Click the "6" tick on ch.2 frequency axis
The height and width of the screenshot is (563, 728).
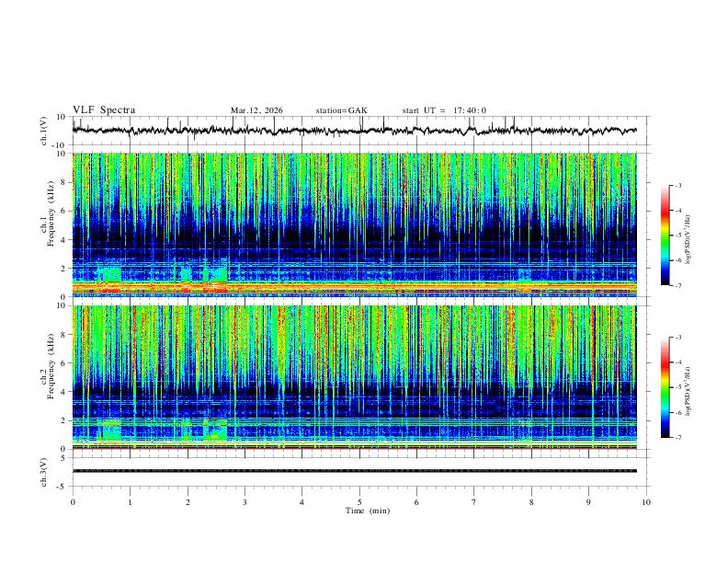pos(64,363)
